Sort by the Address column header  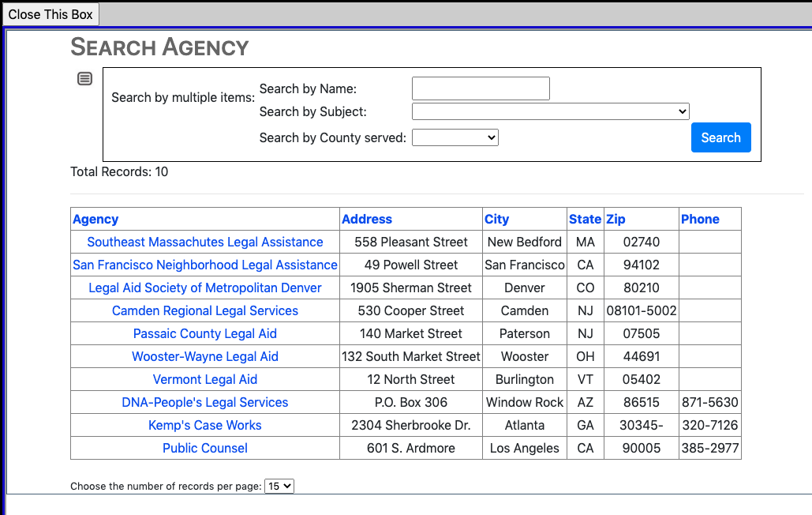coord(366,219)
